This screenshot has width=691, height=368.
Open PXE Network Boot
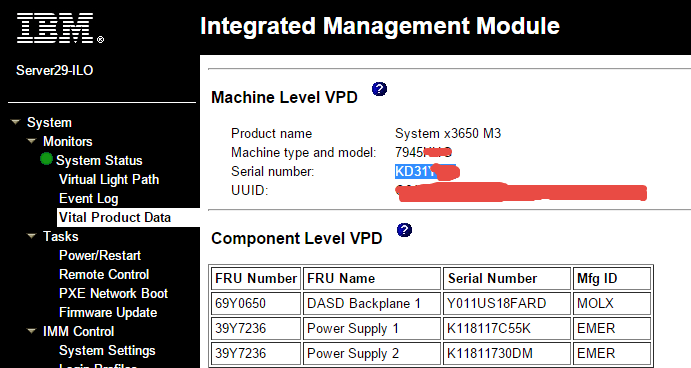click(x=113, y=294)
